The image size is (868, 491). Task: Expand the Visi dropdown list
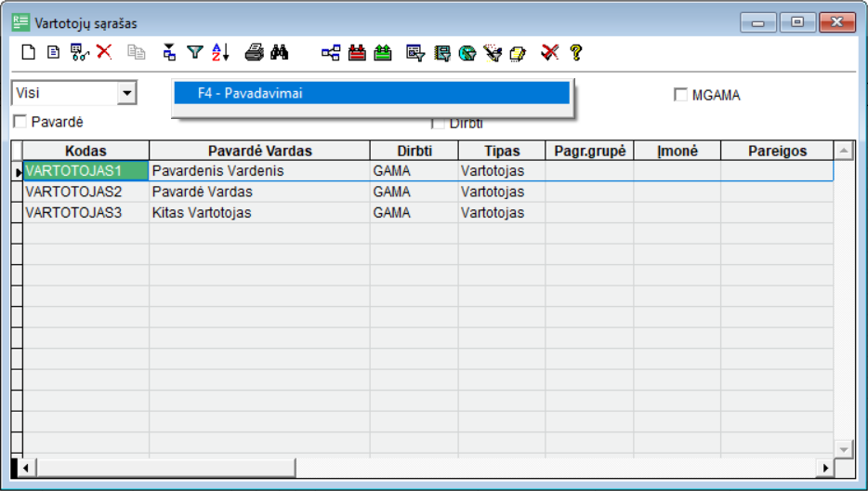coord(127,93)
